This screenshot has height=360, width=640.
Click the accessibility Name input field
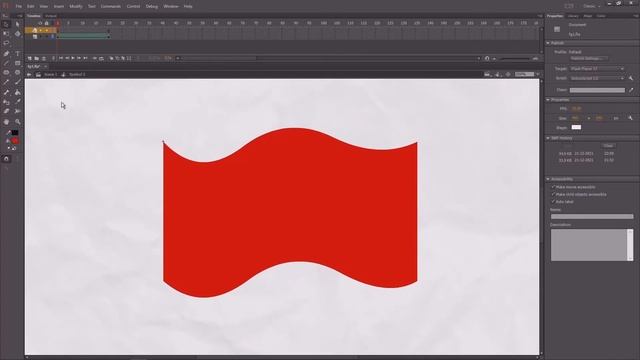point(592,216)
